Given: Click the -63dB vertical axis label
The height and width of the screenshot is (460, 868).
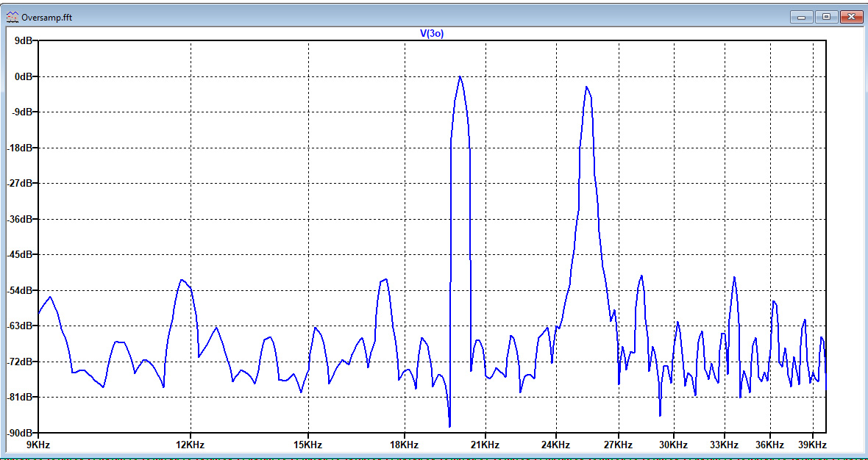Looking at the screenshot, I should 19,326.
